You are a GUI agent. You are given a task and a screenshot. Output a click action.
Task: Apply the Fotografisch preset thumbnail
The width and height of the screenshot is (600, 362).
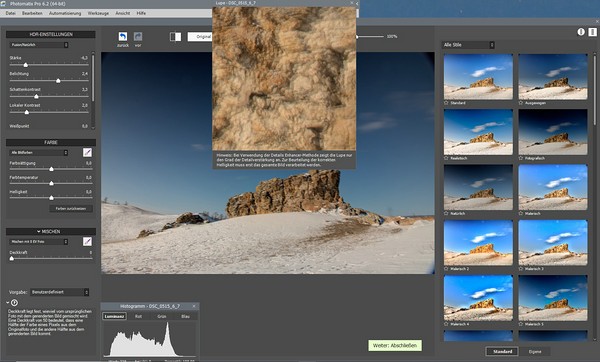[553, 132]
